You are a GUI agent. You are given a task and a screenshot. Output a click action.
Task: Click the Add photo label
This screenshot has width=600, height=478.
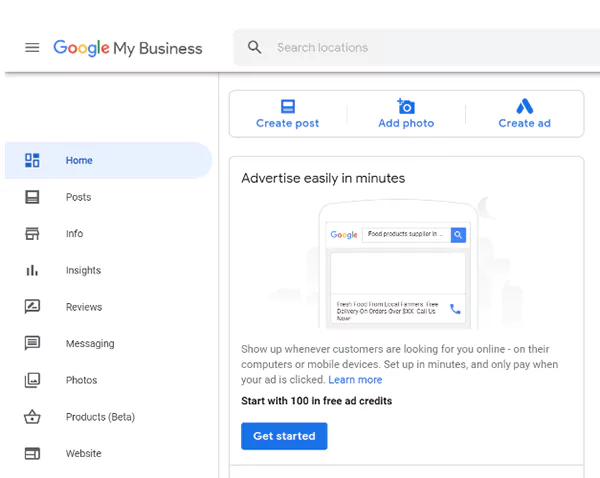[406, 123]
